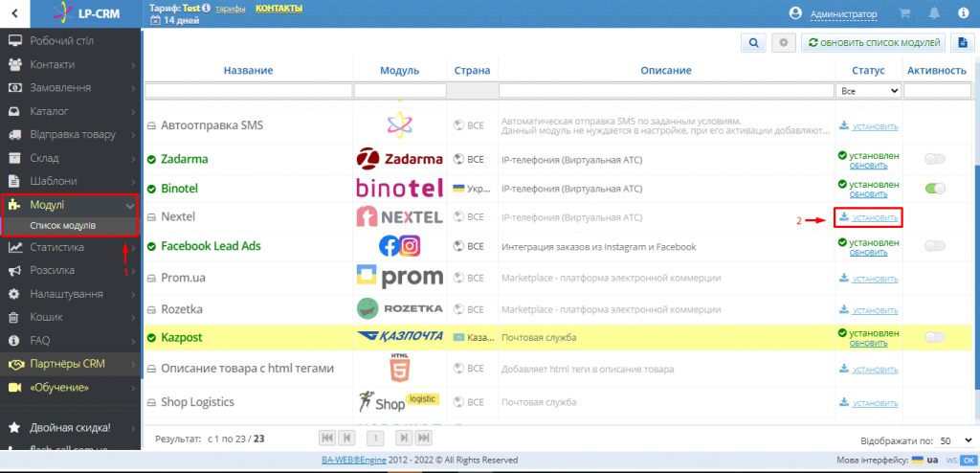Screen dimensions: 980x473
Task: Open Статистика in sidebar
Action: click(71, 247)
